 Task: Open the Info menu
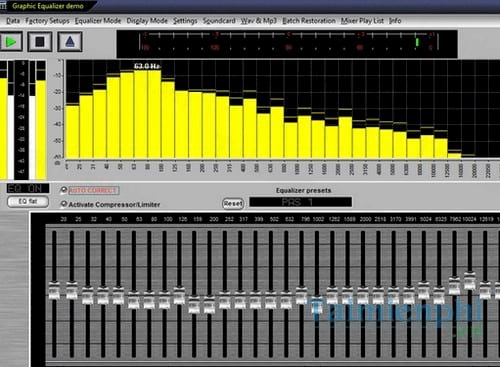[395, 21]
